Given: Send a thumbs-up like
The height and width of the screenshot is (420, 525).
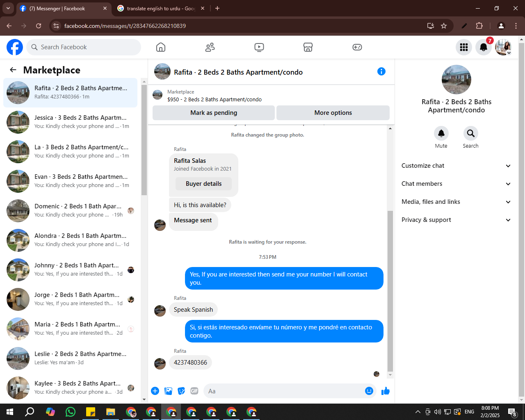Looking at the screenshot, I should [386, 391].
